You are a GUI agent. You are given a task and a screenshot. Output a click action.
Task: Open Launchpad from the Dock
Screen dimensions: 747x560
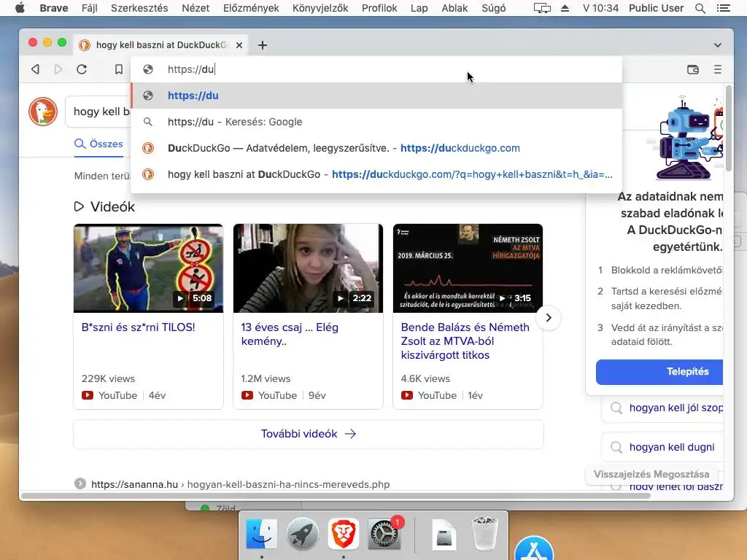point(303,533)
